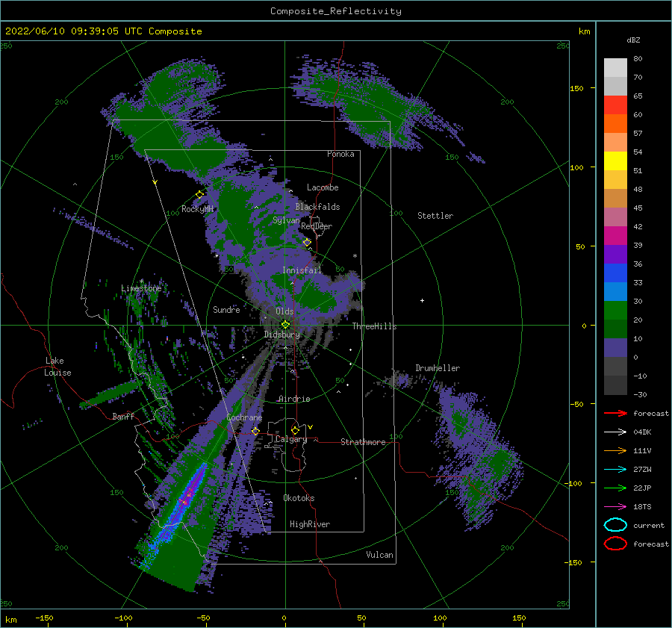Image resolution: width=672 pixels, height=628 pixels.
Task: Click the Airdrie label
Action: 294,399
